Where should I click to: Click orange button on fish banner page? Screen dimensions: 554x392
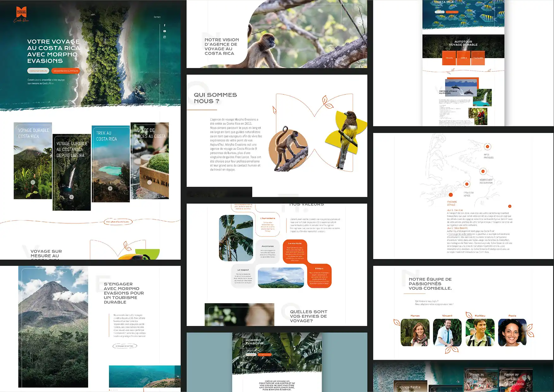[x=452, y=12]
